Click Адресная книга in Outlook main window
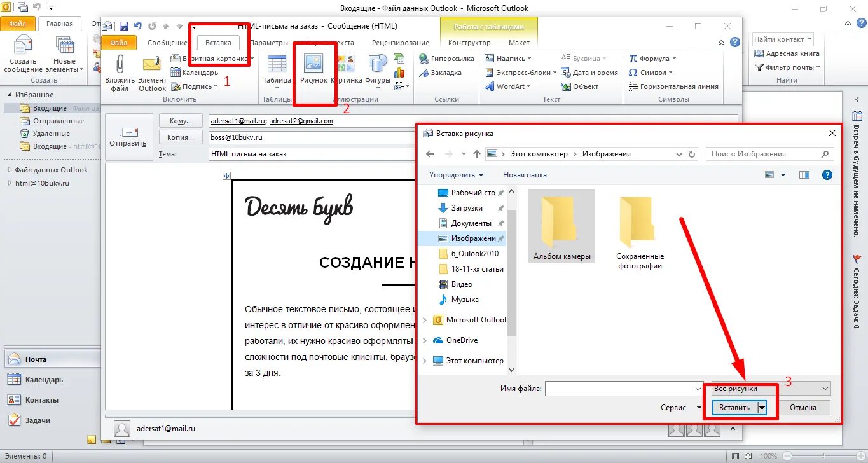The height and width of the screenshot is (463, 868). pos(787,53)
